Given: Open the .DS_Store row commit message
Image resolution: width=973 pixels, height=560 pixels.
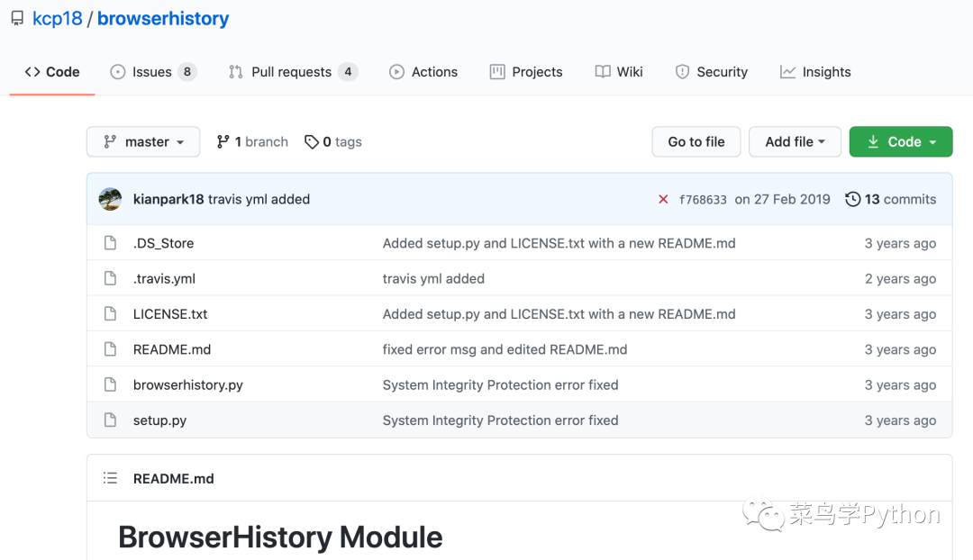Looking at the screenshot, I should [x=559, y=243].
